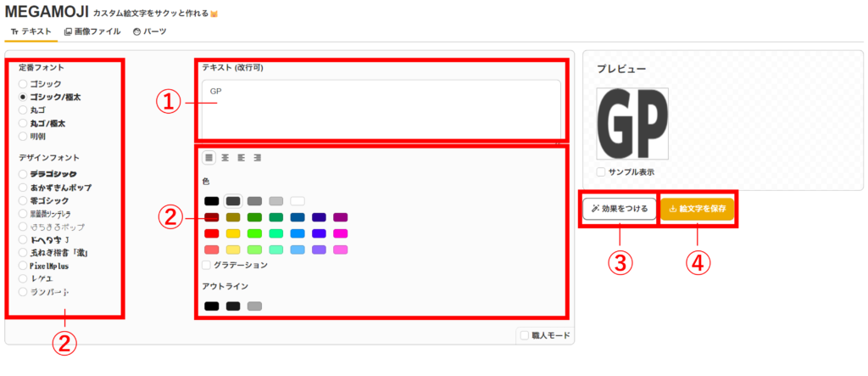This screenshot has height=376, width=868.
Task: Pick the gray アウトライン swatch
Action: click(254, 306)
